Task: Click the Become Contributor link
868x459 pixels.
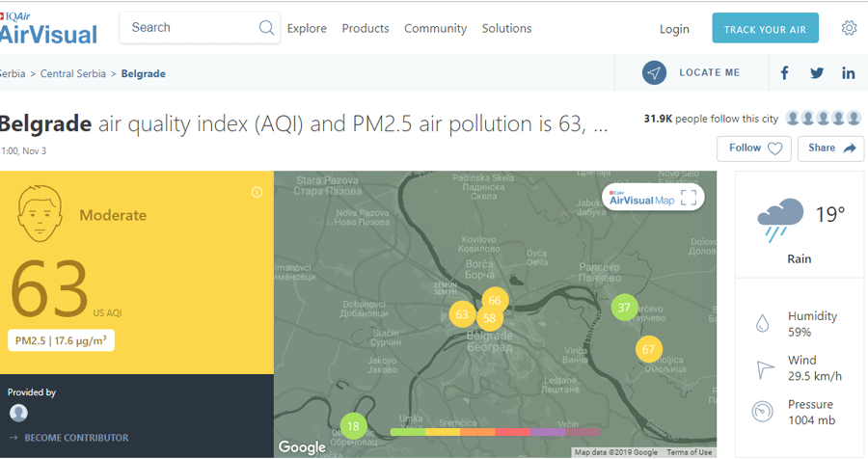Action: pyautogui.click(x=75, y=438)
